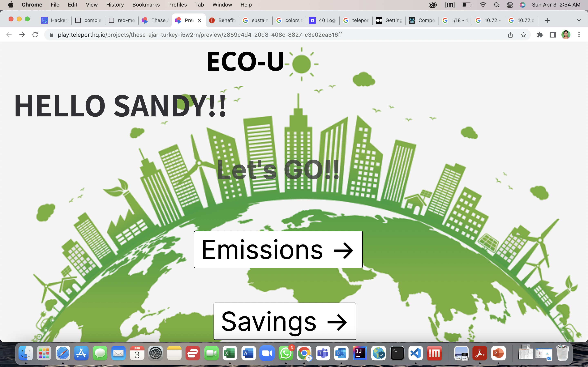588x367 pixels.
Task: Reload the current page
Action: click(x=35, y=35)
